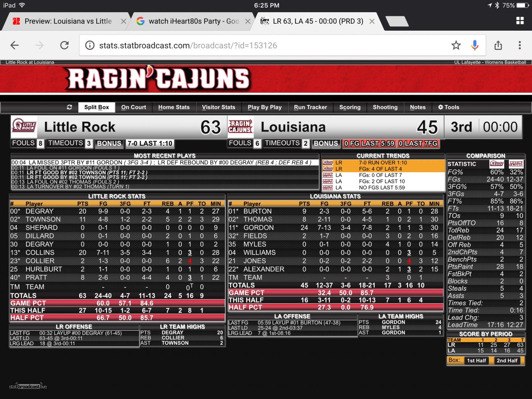The height and width of the screenshot is (399, 532).
Task: Click the browser back arrow
Action: [15, 45]
